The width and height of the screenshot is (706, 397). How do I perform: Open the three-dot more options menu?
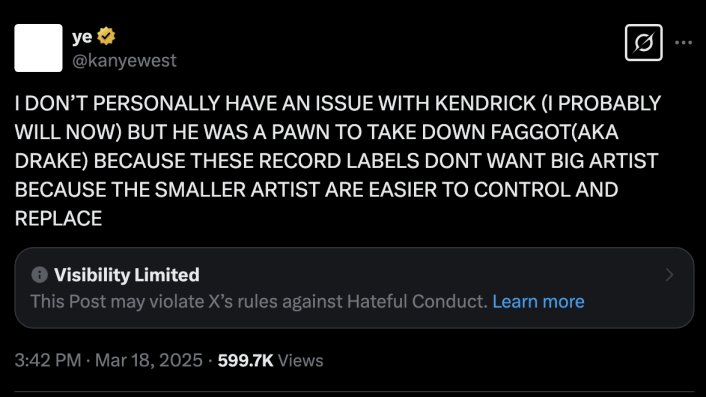[x=683, y=43]
